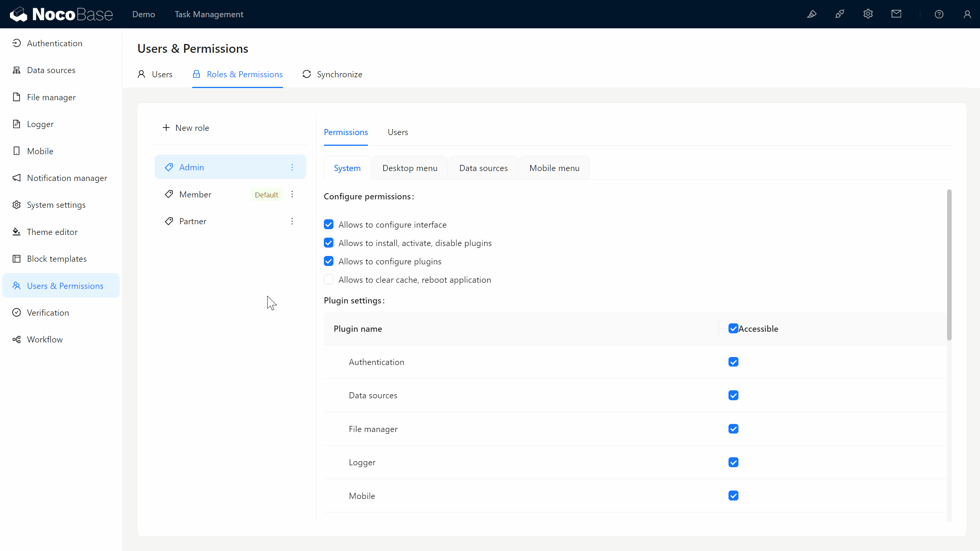980x551 pixels.
Task: Switch to Desktop menu tab
Action: (410, 168)
